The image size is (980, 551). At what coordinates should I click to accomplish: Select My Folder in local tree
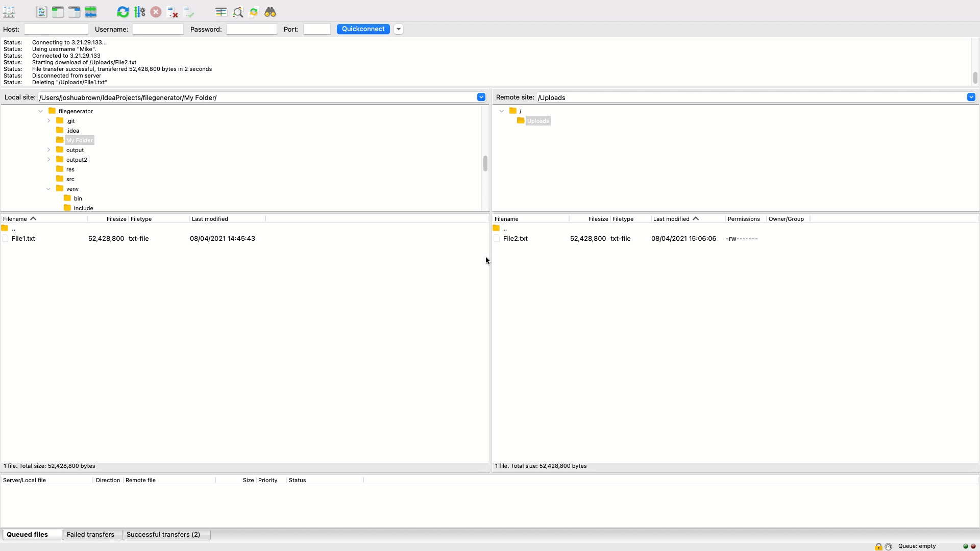point(80,140)
